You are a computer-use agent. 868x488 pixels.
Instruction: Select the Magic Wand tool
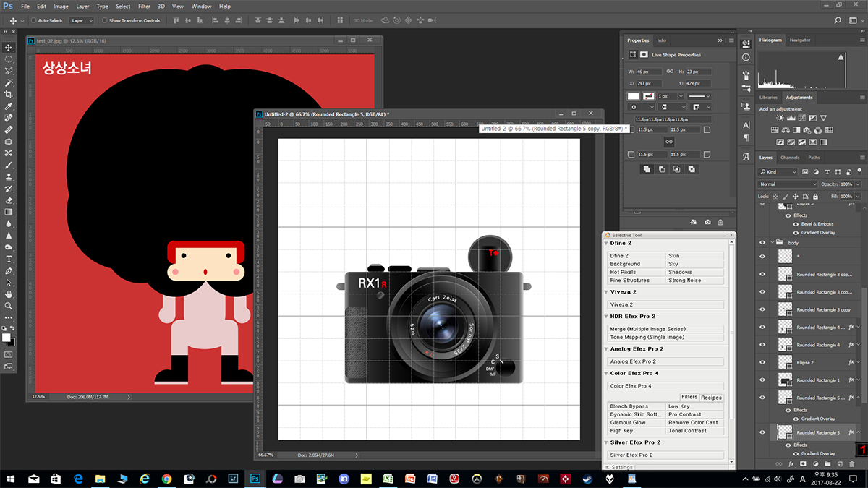click(9, 82)
